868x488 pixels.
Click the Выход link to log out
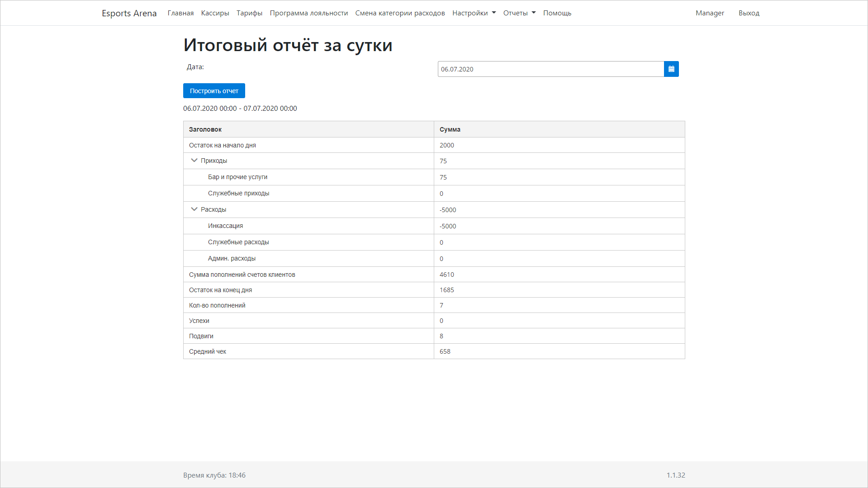pyautogui.click(x=749, y=13)
